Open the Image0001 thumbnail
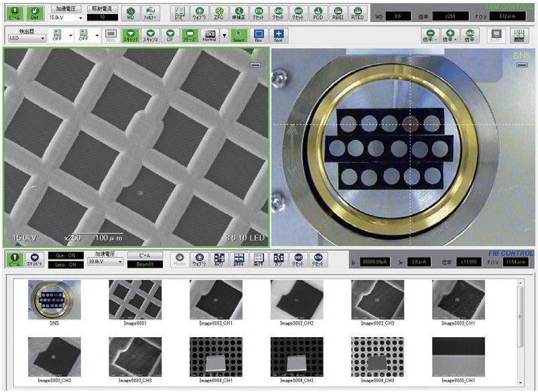This screenshot has height=392, width=538. point(135,300)
